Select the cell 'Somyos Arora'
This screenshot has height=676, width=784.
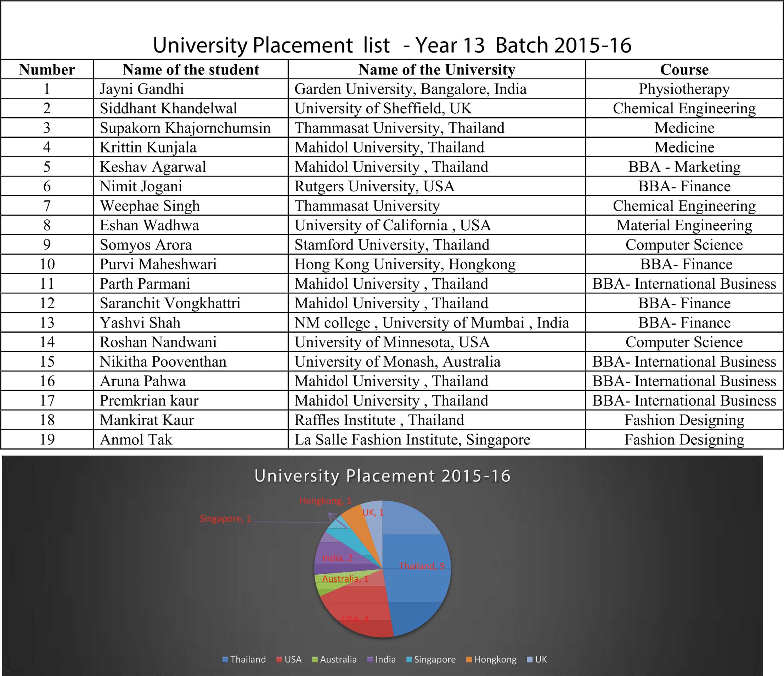pos(191,245)
